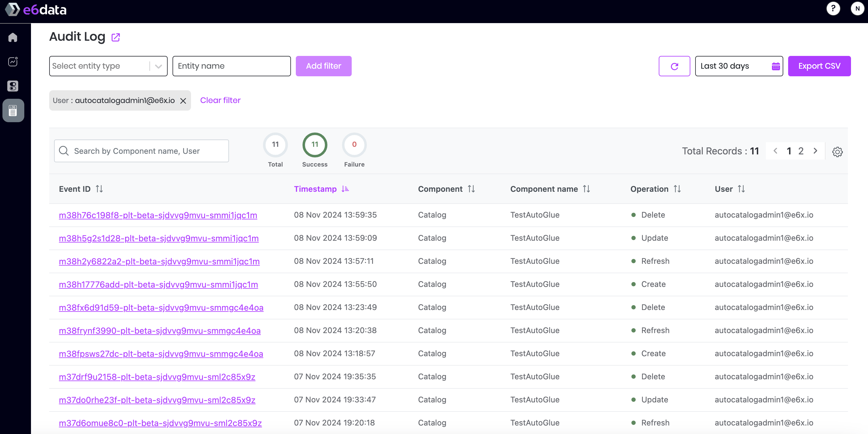Open table column settings gear

point(837,152)
